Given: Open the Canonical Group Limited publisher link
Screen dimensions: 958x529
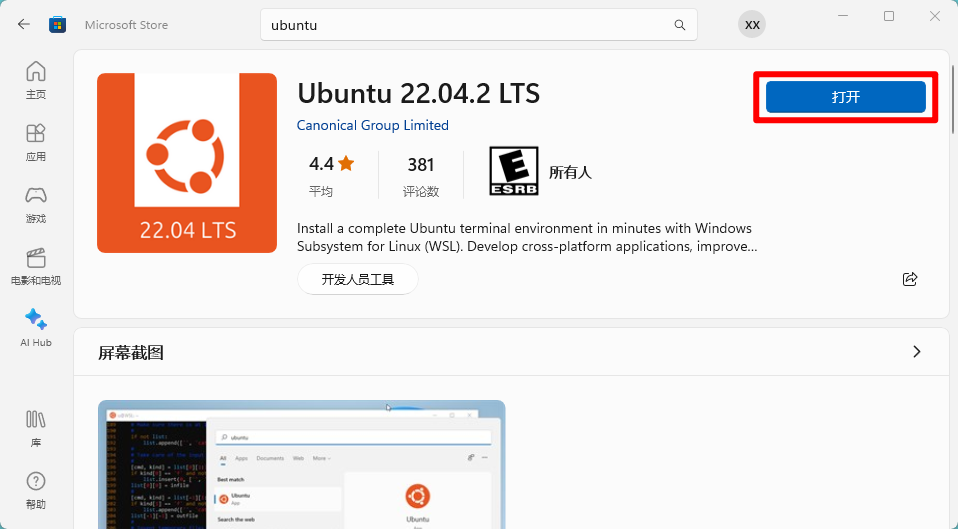Looking at the screenshot, I should pos(373,125).
